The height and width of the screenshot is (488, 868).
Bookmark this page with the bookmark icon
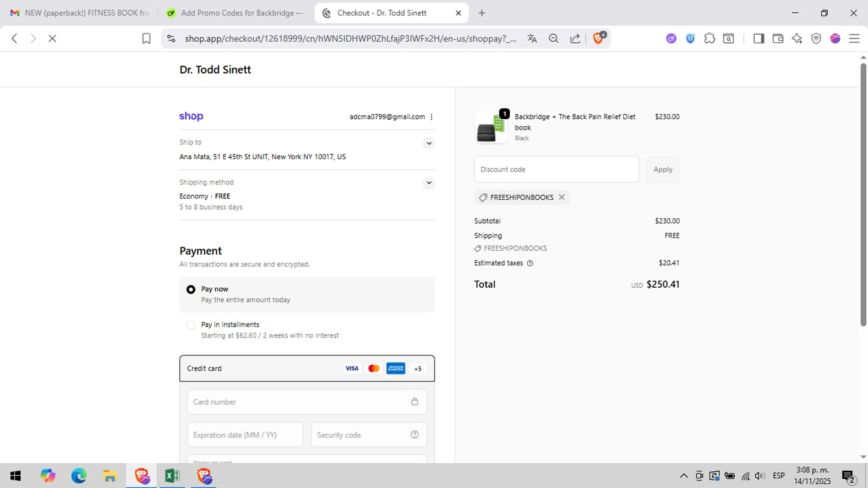point(146,38)
